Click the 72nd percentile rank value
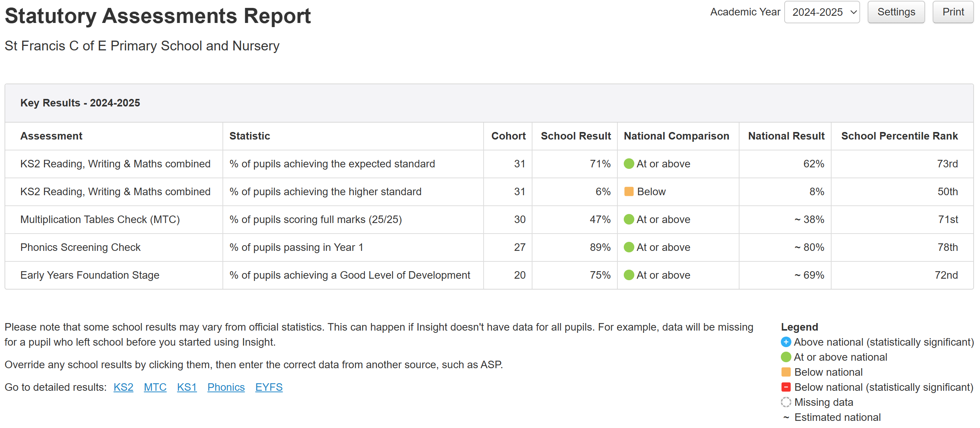This screenshot has height=428, width=980. [946, 275]
